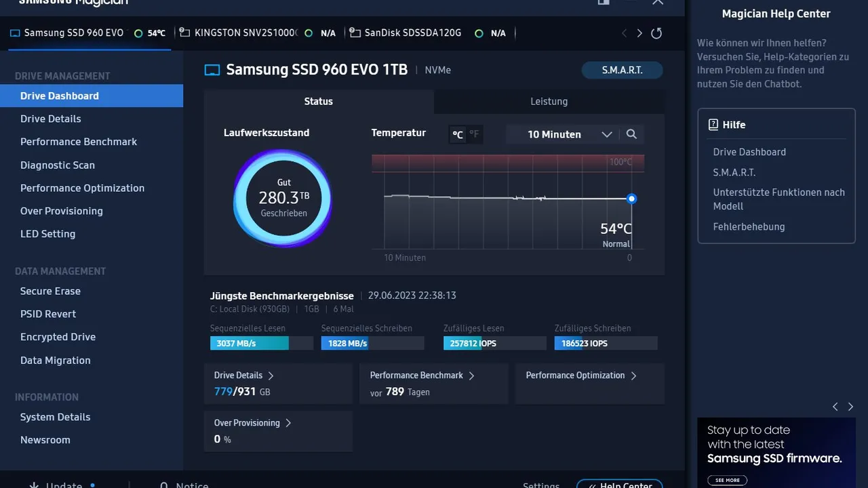Click the 779/931 GB capacity value
This screenshot has width=868, height=488.
(x=242, y=392)
